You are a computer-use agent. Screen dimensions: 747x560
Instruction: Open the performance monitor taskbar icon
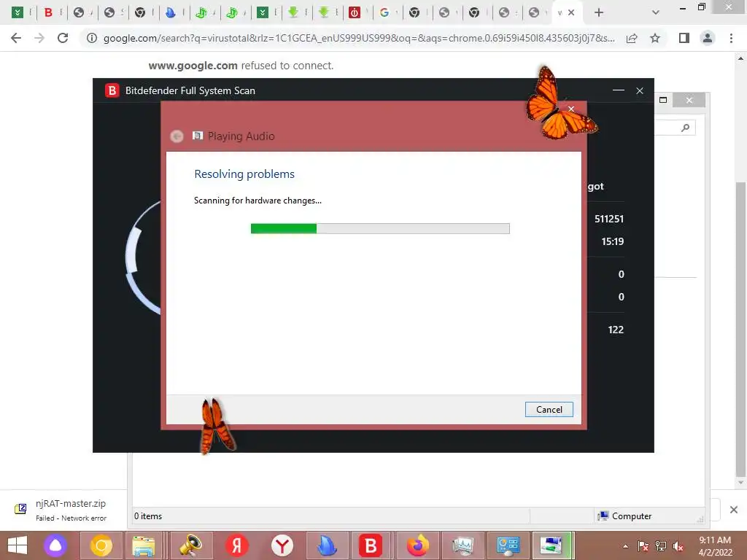[x=462, y=545]
